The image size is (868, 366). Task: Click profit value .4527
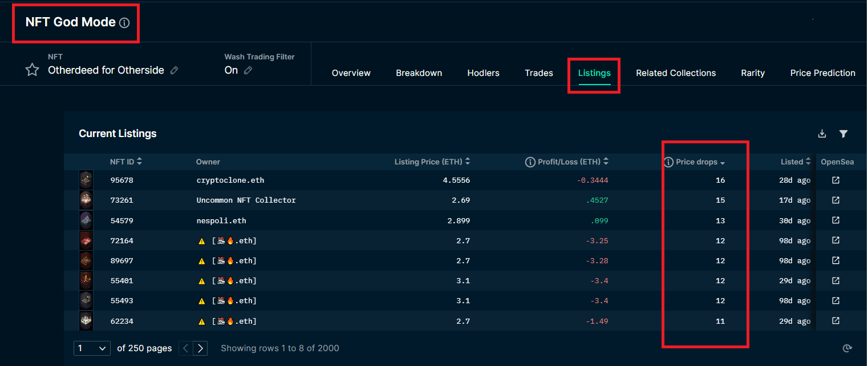click(x=597, y=200)
